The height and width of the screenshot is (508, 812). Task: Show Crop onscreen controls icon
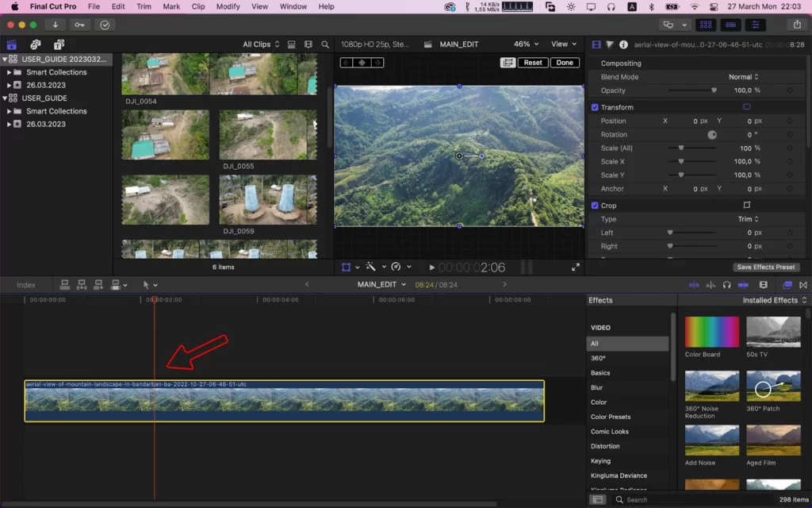coord(746,205)
